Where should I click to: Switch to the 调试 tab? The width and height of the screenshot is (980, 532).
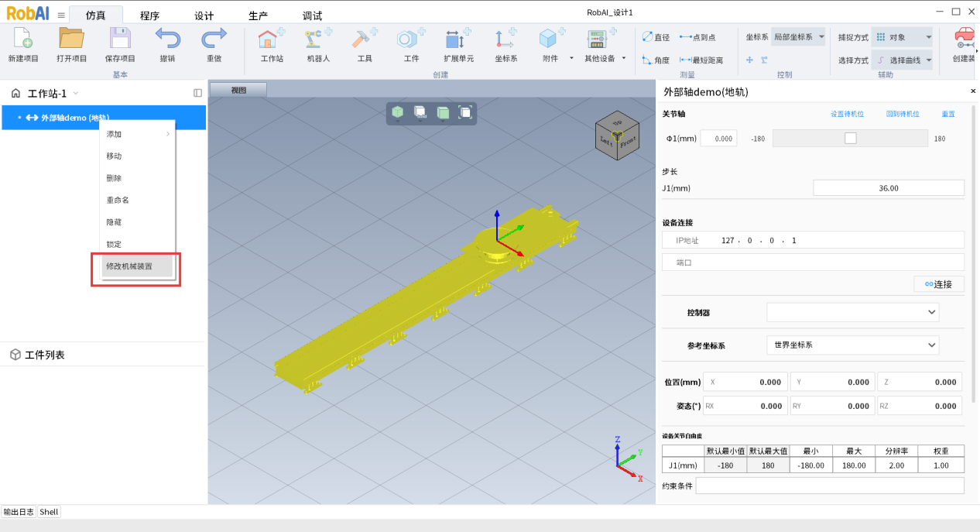tap(313, 15)
